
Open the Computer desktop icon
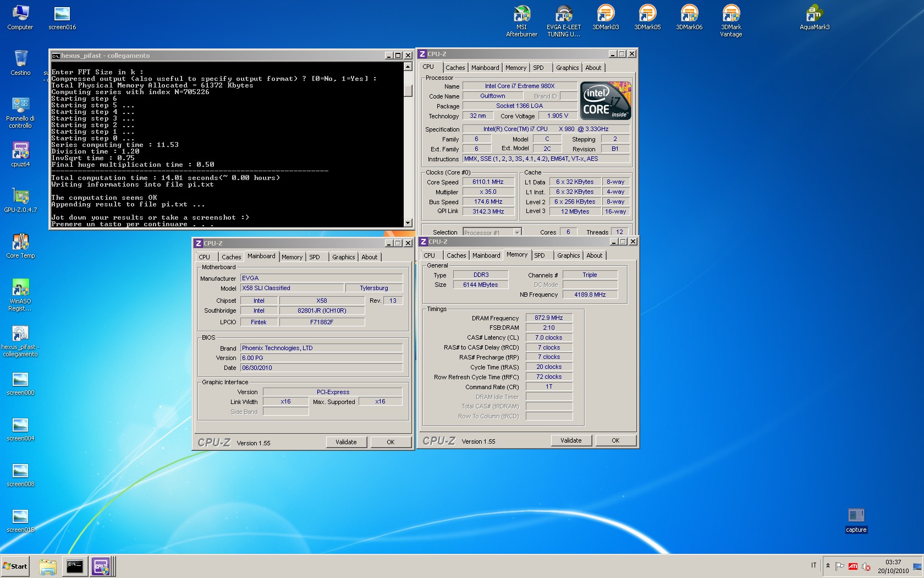[x=20, y=17]
